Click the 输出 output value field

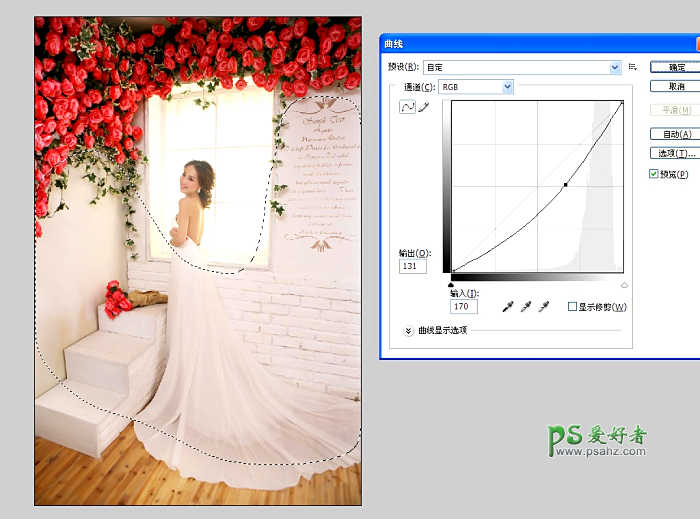pos(413,266)
